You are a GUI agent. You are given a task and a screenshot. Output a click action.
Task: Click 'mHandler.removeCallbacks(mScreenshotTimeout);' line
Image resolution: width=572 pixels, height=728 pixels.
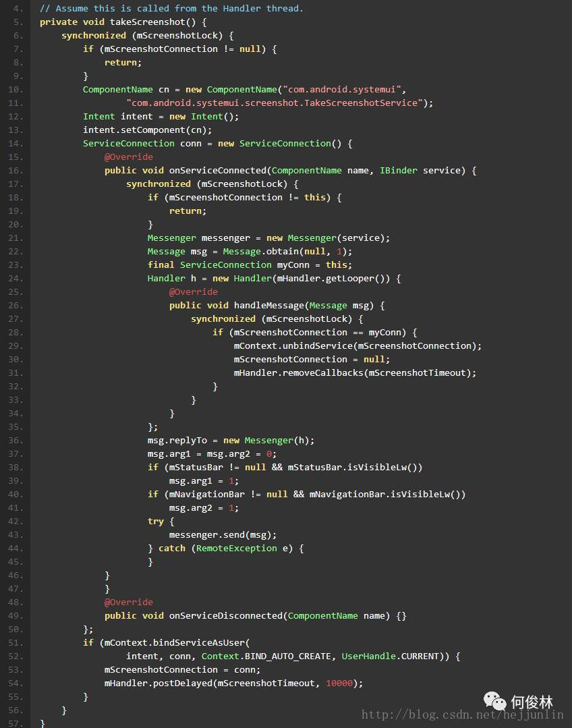click(x=355, y=372)
